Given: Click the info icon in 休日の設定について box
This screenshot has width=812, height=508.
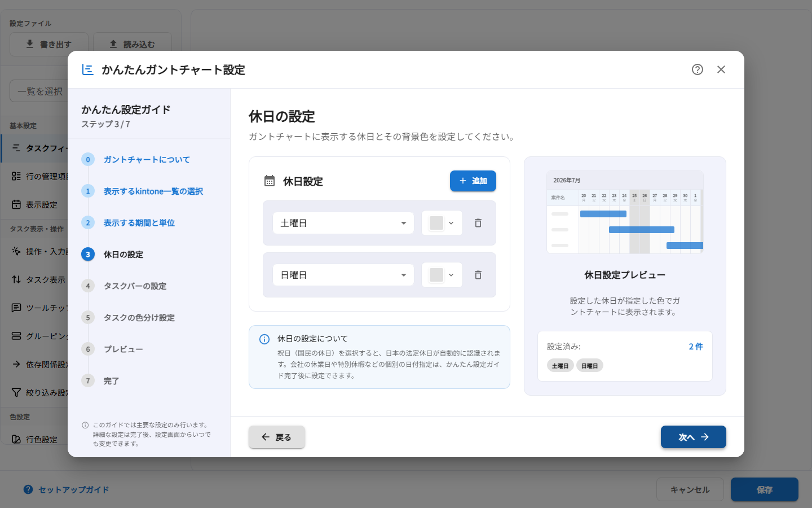Looking at the screenshot, I should coord(264,339).
